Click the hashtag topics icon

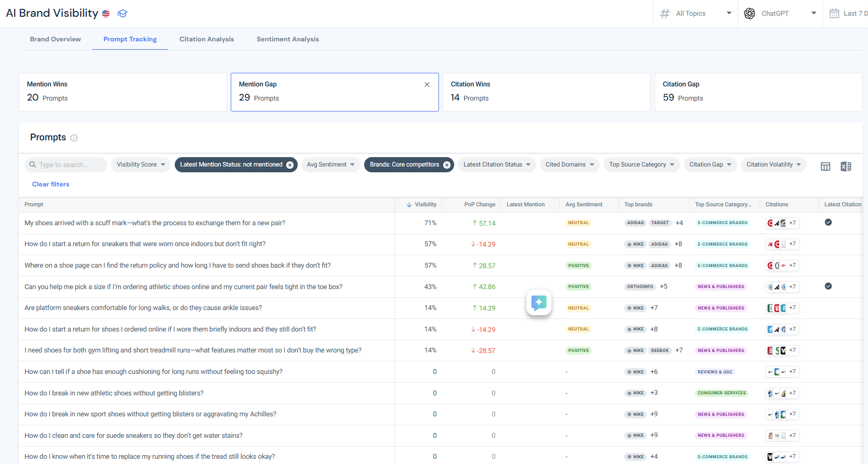coord(665,14)
